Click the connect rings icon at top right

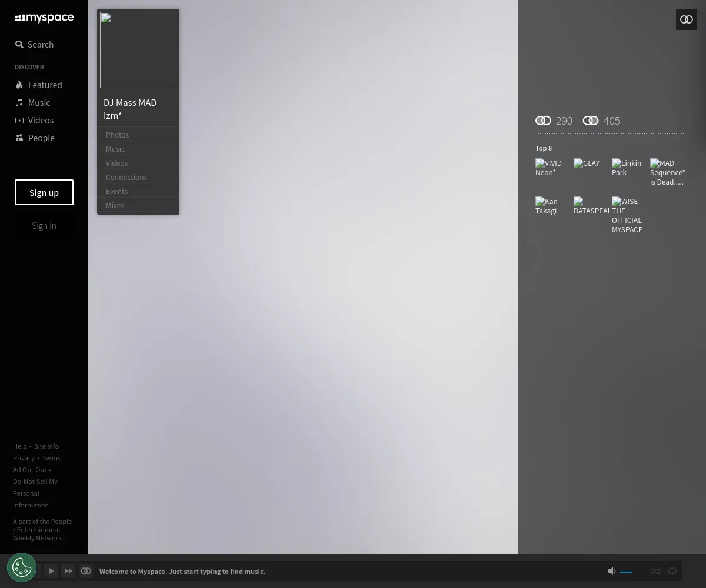[x=687, y=19]
